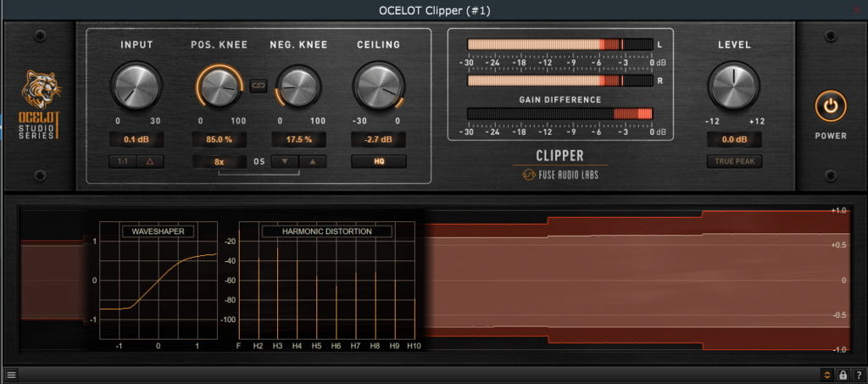Viewport: 868px width, 384px height.
Task: Click the OS up arrow button
Action: [x=313, y=162]
